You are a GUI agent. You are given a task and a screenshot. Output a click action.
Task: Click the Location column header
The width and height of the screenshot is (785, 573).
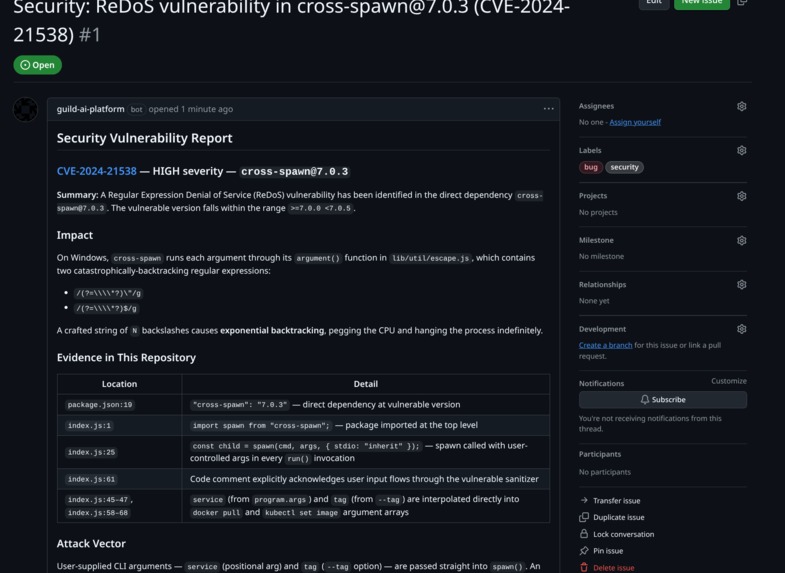[119, 384]
